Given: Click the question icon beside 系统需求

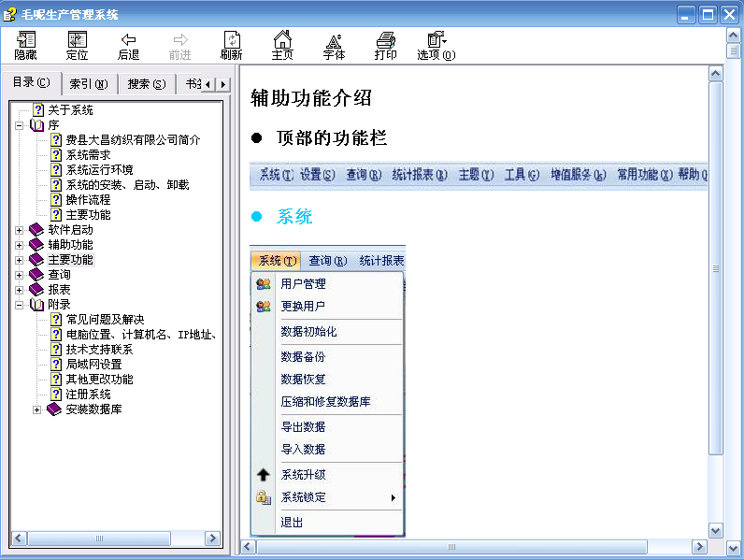Looking at the screenshot, I should point(56,154).
